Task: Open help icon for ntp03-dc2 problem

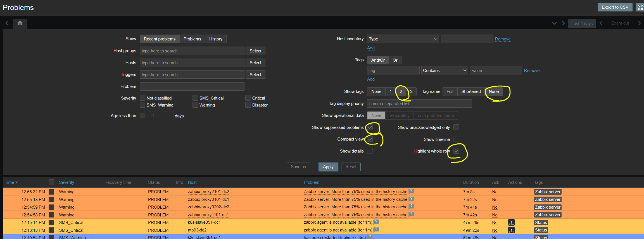Action: tap(376, 230)
